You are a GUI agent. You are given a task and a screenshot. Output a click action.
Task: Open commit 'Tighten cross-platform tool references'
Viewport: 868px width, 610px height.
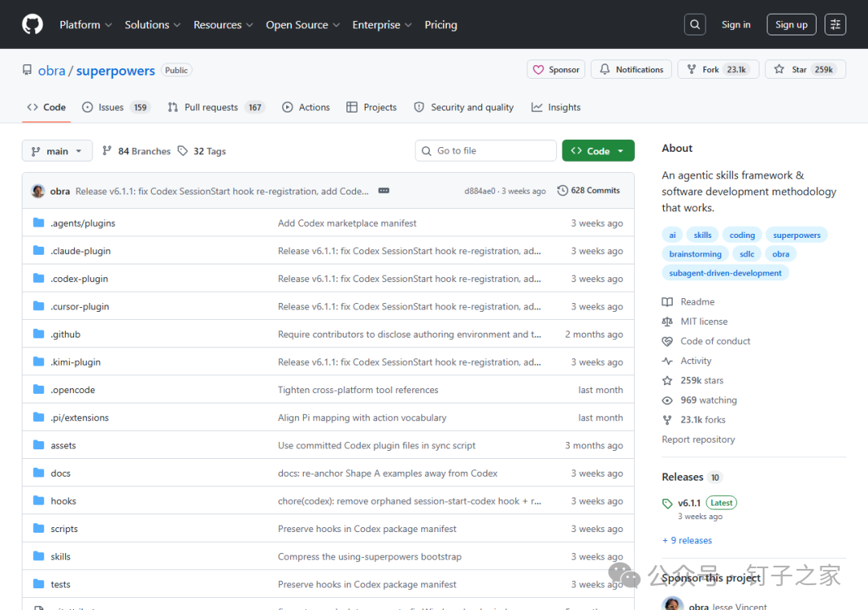(x=358, y=390)
